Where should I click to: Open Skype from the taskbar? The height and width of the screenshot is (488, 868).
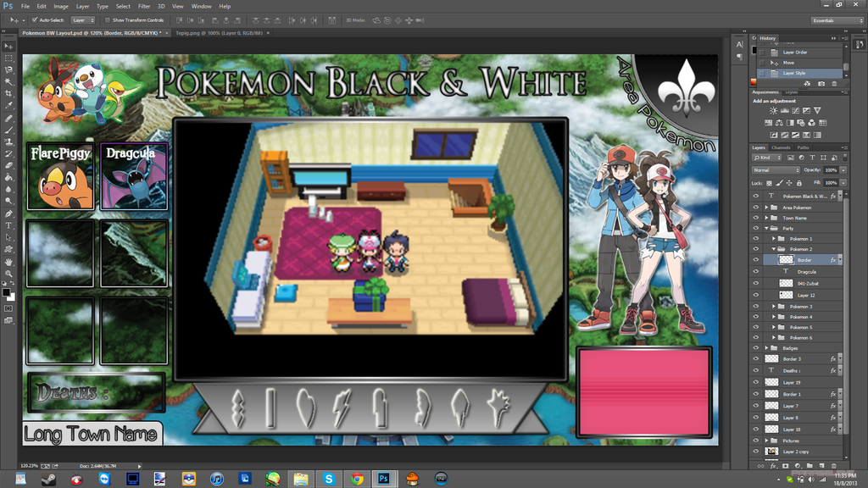pos(329,479)
